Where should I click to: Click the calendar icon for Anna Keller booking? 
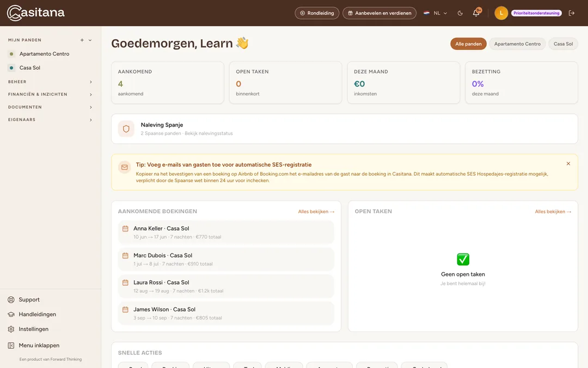[x=125, y=228]
